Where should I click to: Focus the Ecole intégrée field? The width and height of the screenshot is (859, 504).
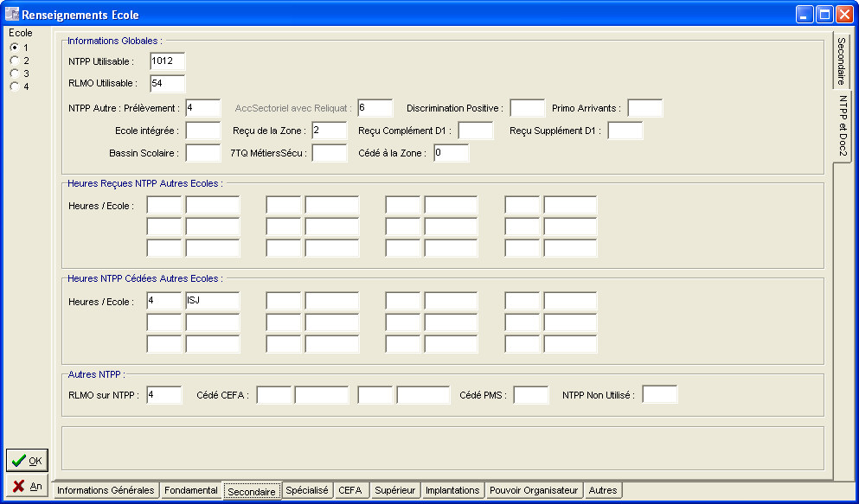coord(202,131)
